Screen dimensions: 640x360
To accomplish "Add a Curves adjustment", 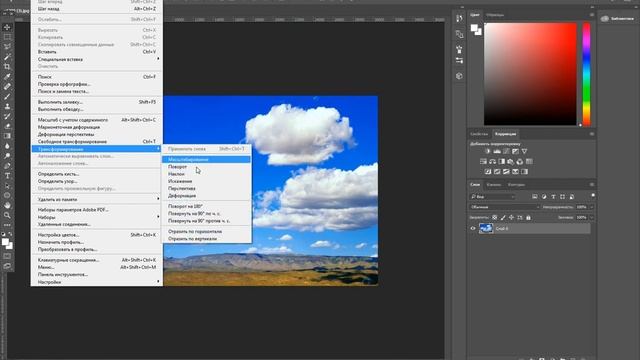I will click(506, 151).
